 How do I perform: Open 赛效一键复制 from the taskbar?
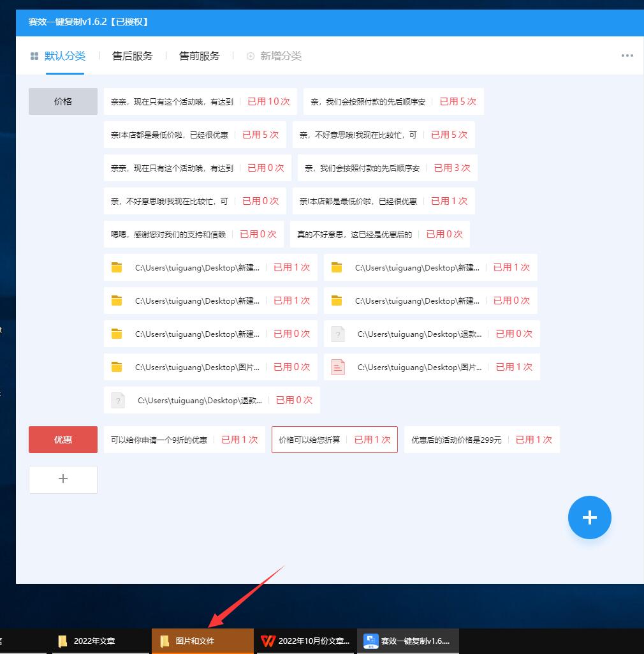[407, 641]
